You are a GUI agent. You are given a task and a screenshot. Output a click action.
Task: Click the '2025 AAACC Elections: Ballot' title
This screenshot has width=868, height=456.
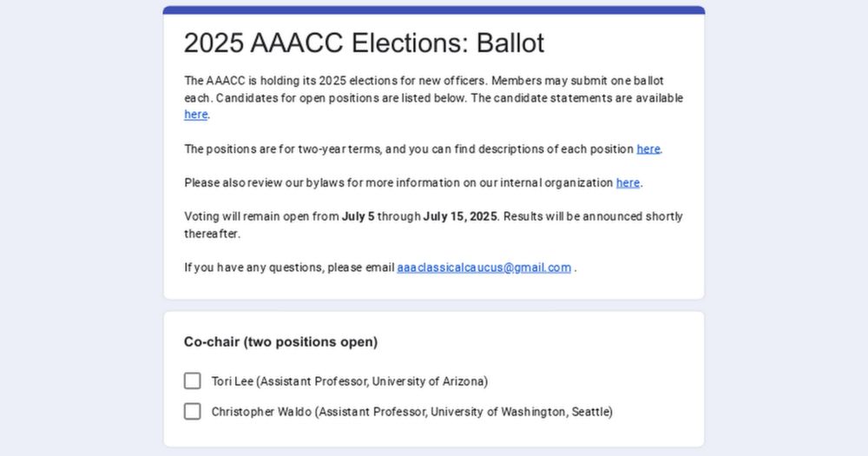pyautogui.click(x=365, y=43)
